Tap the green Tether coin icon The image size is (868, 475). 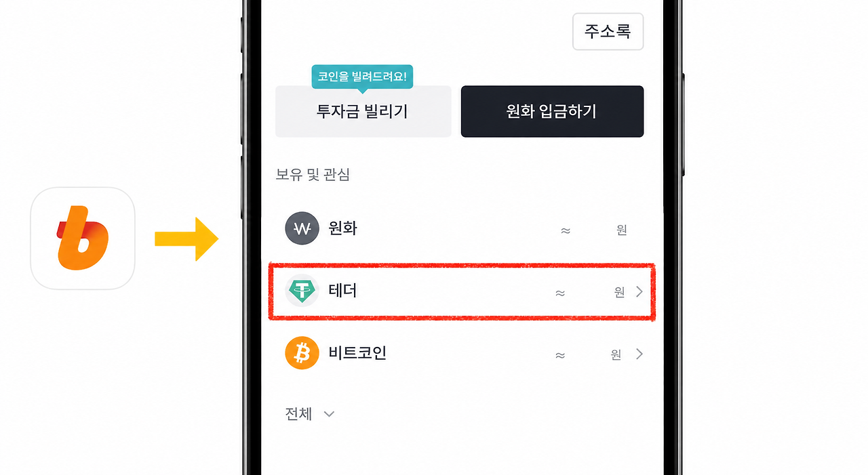click(302, 291)
